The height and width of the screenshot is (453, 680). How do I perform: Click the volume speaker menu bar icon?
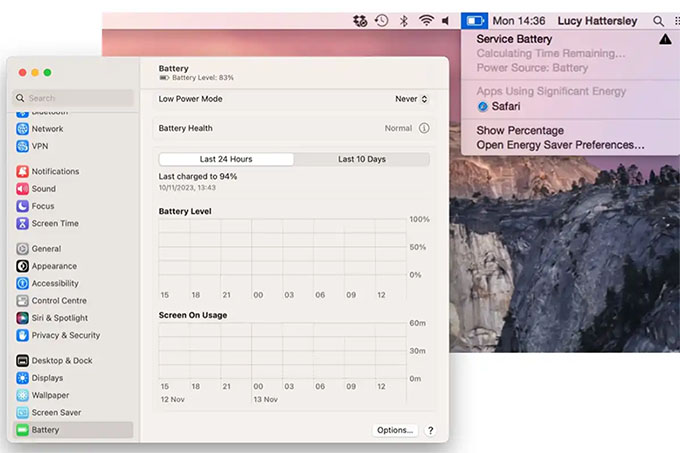(446, 20)
